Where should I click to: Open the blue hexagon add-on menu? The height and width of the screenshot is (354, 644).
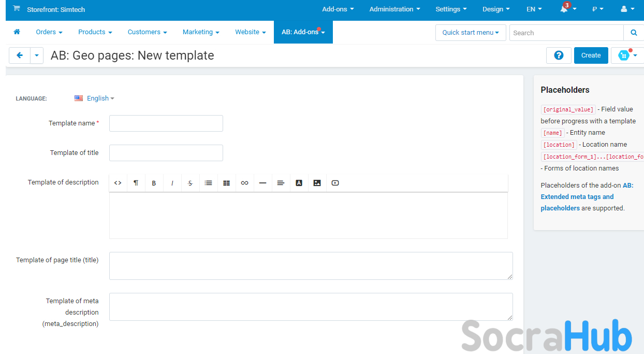pos(627,55)
